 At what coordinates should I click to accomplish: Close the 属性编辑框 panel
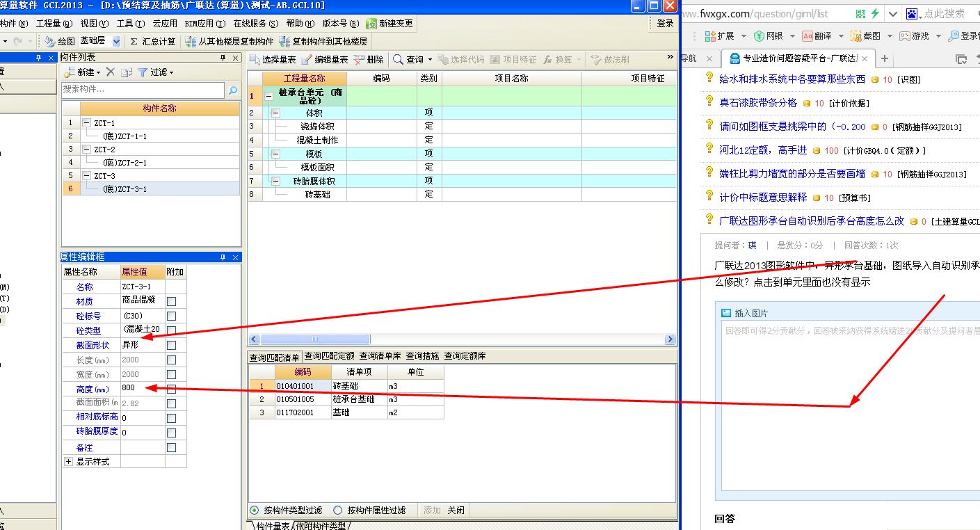pyautogui.click(x=236, y=257)
